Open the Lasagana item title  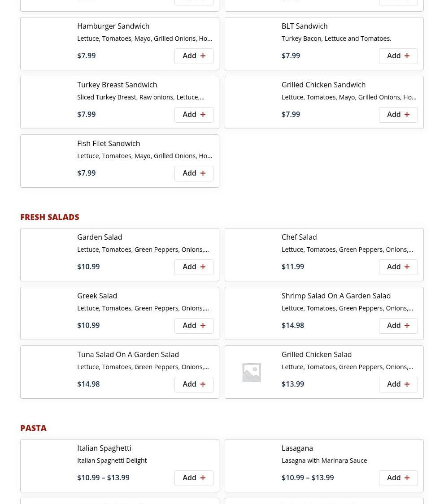297,448
